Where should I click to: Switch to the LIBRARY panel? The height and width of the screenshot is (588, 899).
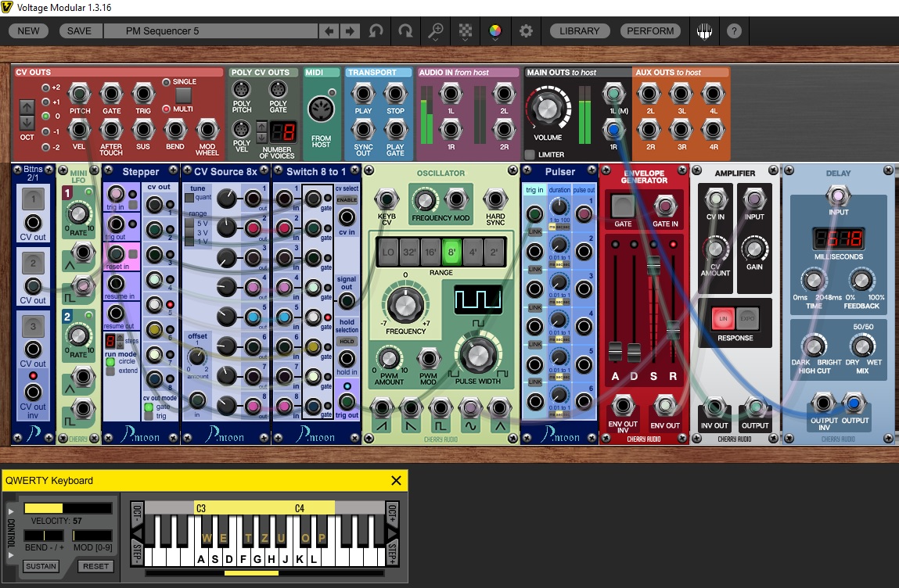(581, 30)
